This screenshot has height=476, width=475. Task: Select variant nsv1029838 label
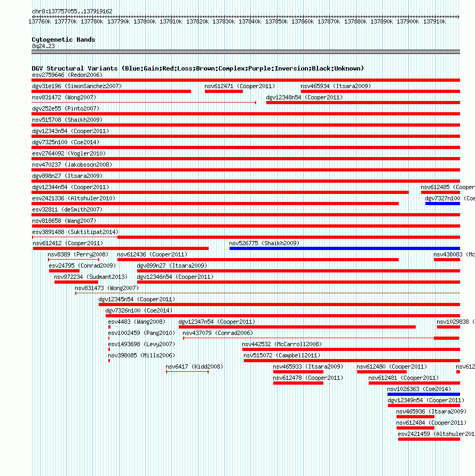point(456,322)
